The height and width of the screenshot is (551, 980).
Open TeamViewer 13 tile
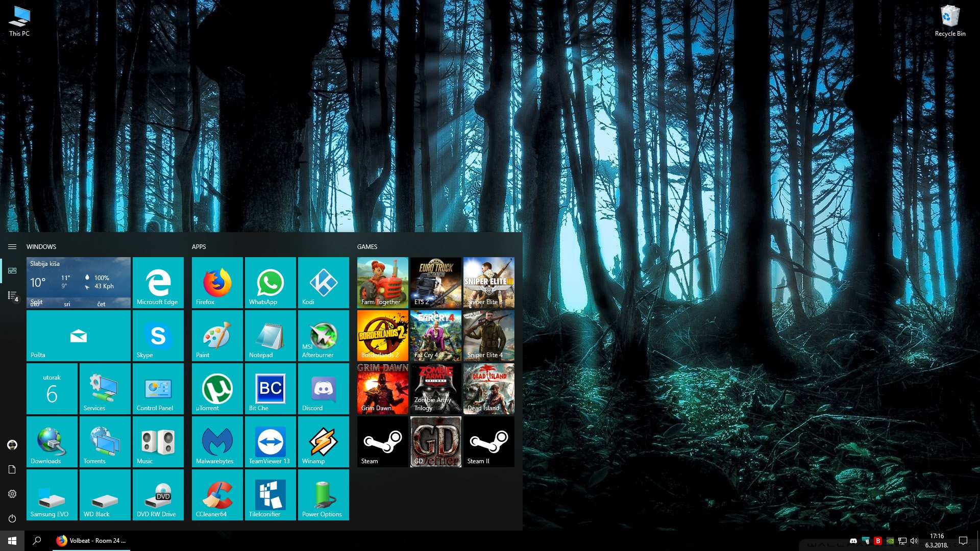click(x=270, y=442)
